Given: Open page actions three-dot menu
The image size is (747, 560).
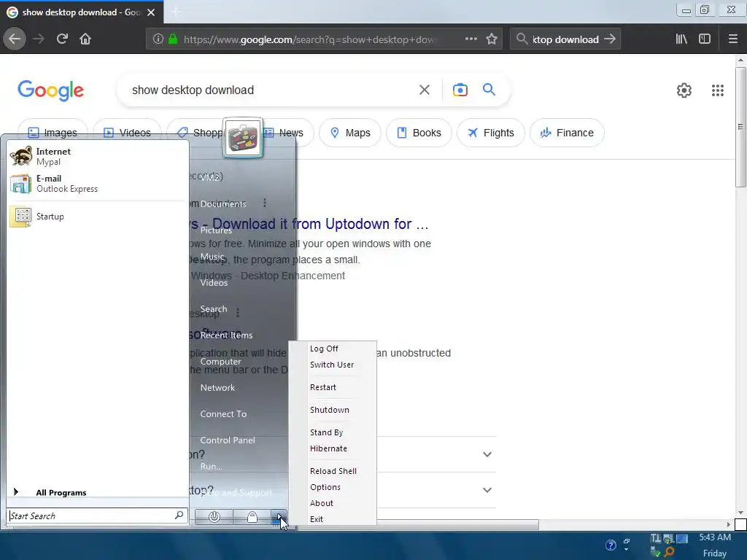Looking at the screenshot, I should tap(471, 39).
